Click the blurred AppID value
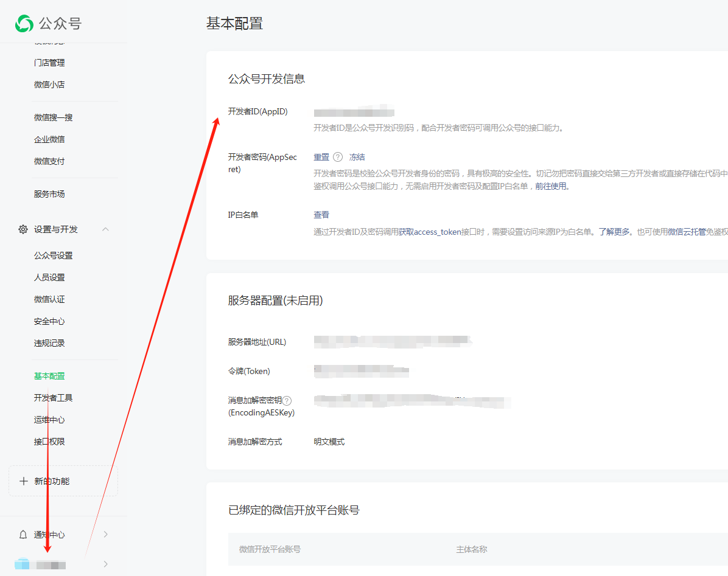Screen dimensions: 728x576 [x=354, y=112]
